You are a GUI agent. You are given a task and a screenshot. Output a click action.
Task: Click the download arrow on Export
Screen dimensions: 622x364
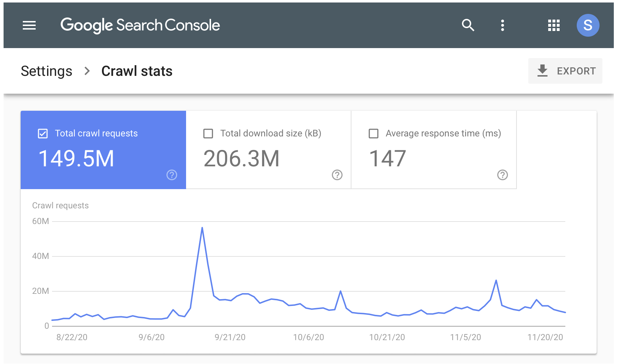pos(543,71)
